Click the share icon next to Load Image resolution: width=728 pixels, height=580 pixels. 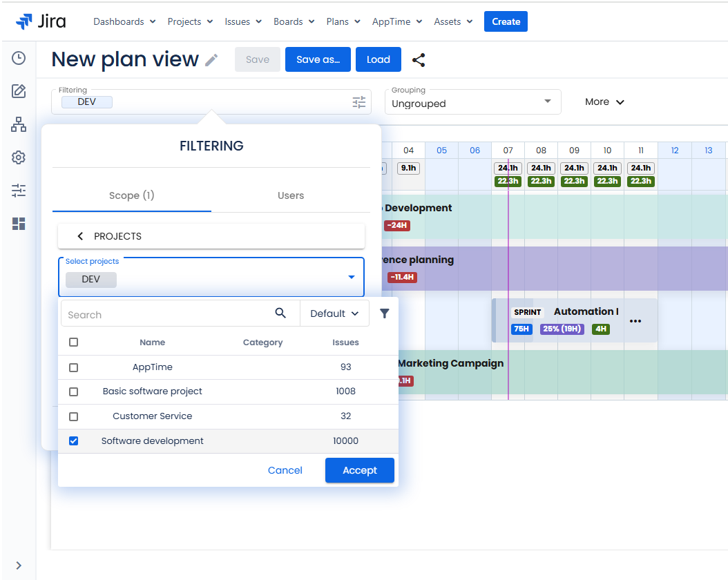[x=419, y=60]
